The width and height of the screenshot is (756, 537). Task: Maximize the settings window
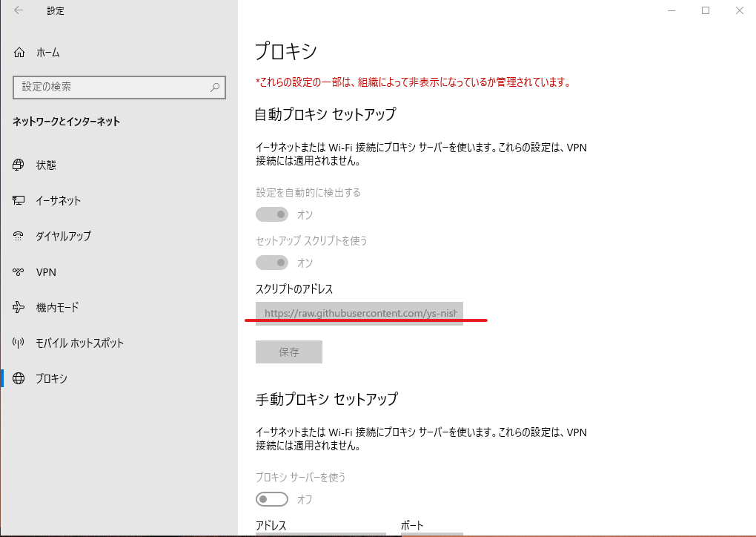(x=706, y=10)
